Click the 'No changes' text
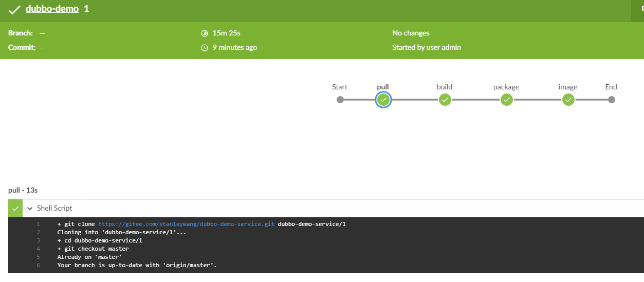The width and height of the screenshot is (644, 282). point(411,33)
